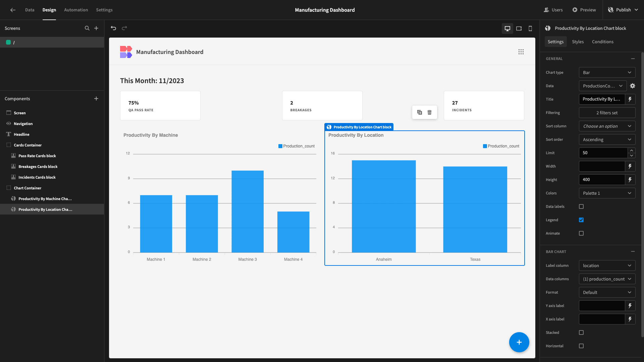Open the Label column dropdown
This screenshot has width=644, height=362.
(607, 265)
